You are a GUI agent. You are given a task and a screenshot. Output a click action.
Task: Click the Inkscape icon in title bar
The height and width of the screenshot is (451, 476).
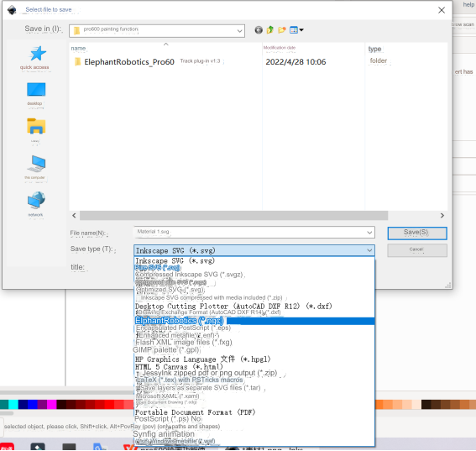point(12,10)
